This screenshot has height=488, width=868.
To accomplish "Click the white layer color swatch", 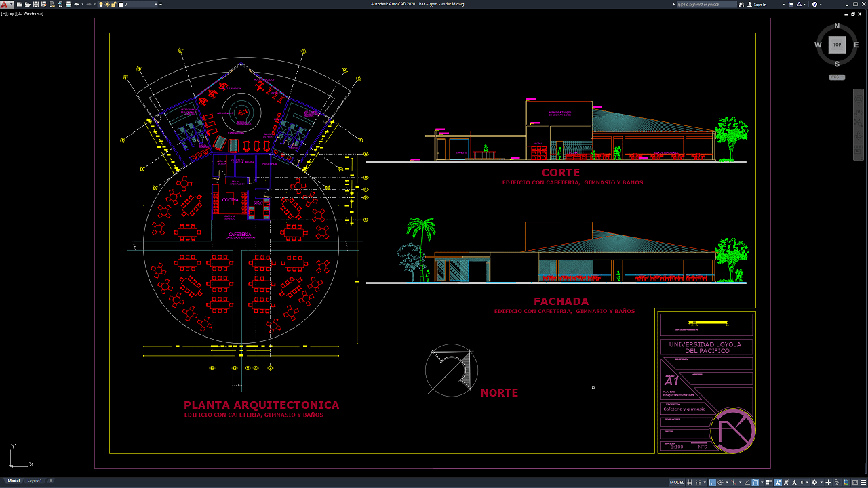I will pos(121,5).
